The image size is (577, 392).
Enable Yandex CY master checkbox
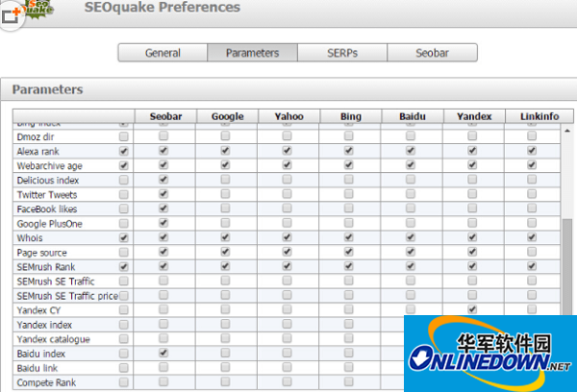point(124,310)
